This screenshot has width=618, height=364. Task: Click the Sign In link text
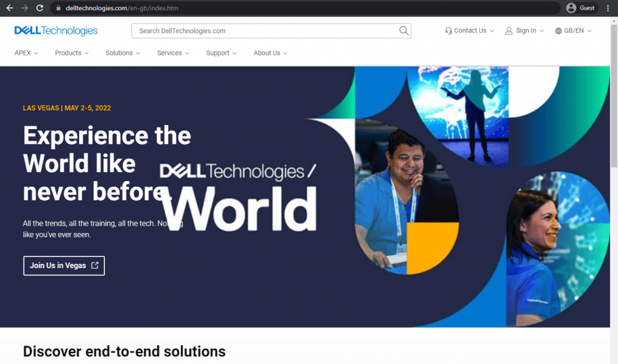click(x=526, y=30)
